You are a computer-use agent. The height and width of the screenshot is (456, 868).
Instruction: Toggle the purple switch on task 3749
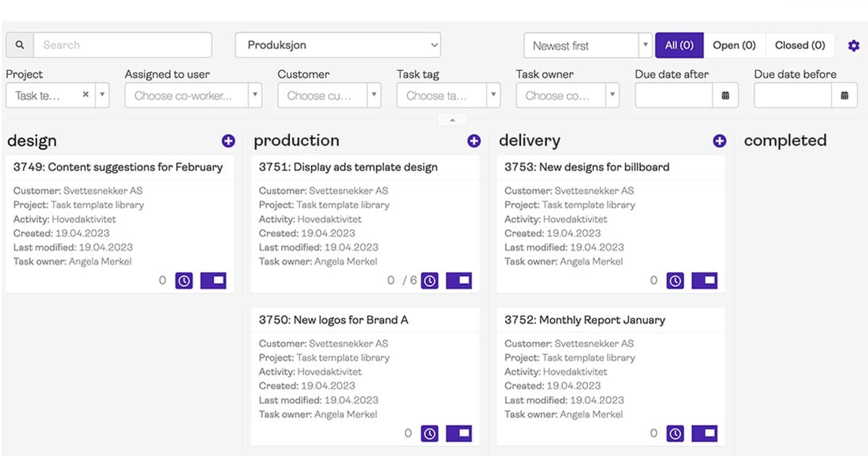pyautogui.click(x=213, y=281)
